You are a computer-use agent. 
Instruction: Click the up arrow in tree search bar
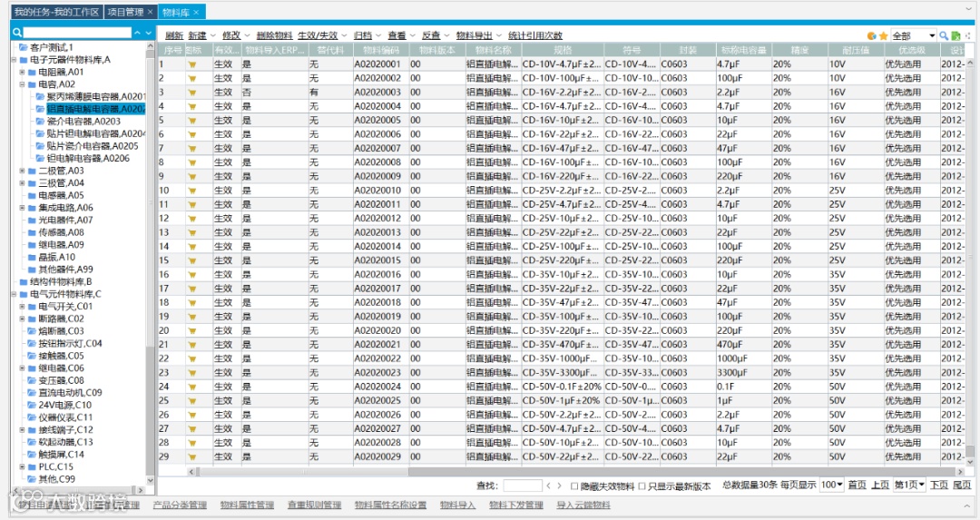click(138, 33)
